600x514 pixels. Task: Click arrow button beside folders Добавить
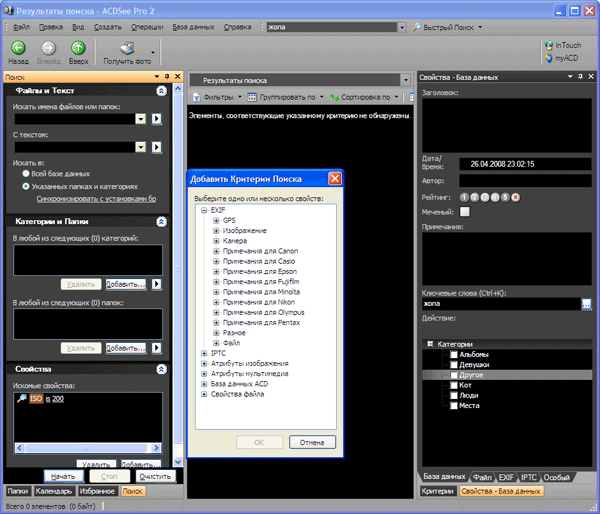pos(156,348)
